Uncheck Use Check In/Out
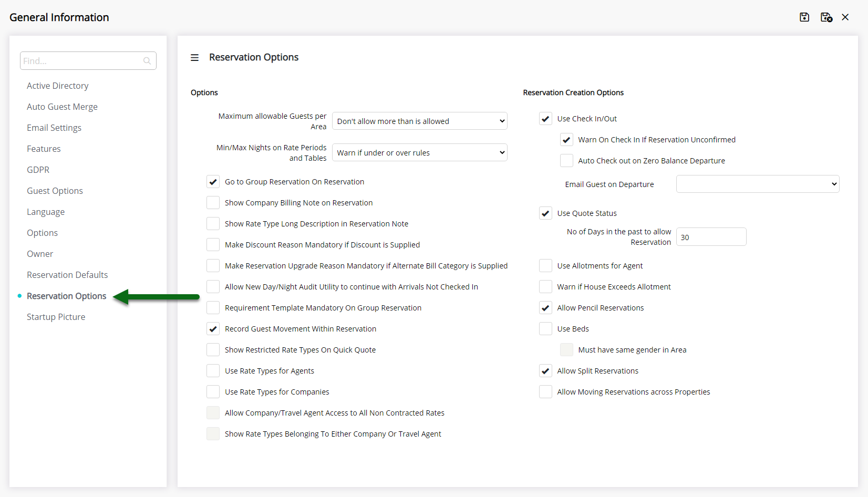Viewport: 868px width, 497px height. click(545, 119)
